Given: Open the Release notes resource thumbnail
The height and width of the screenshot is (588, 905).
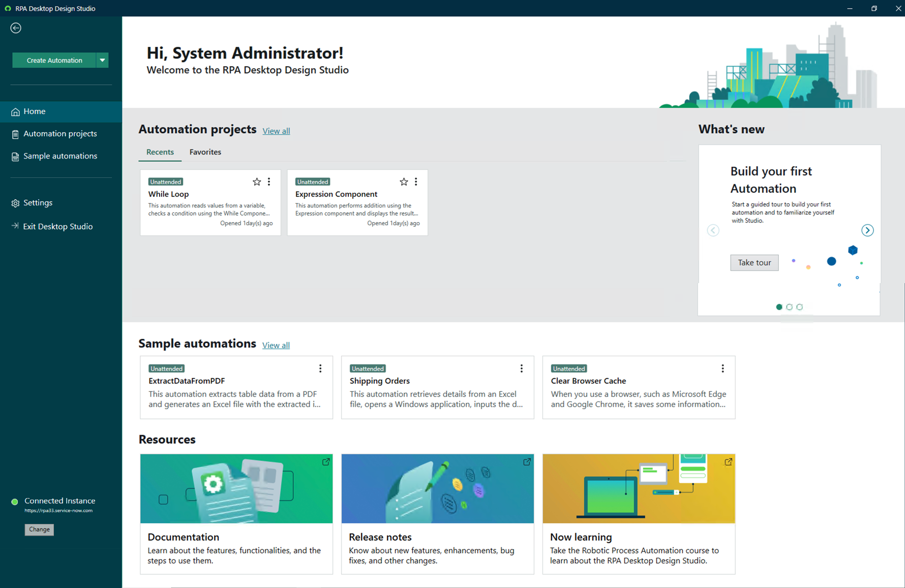Looking at the screenshot, I should click(438, 488).
